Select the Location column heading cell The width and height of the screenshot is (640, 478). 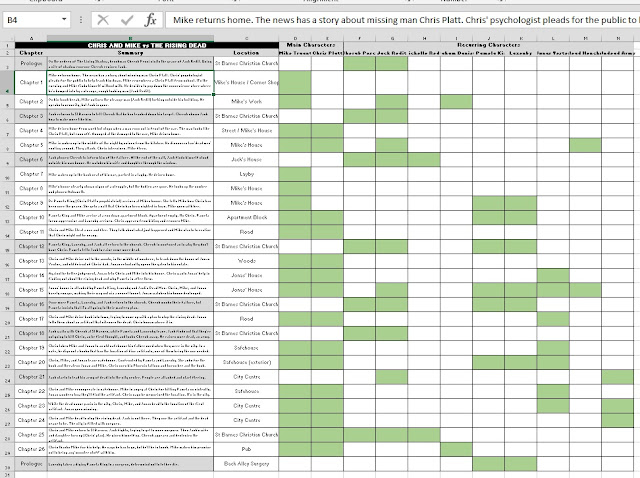[246, 53]
